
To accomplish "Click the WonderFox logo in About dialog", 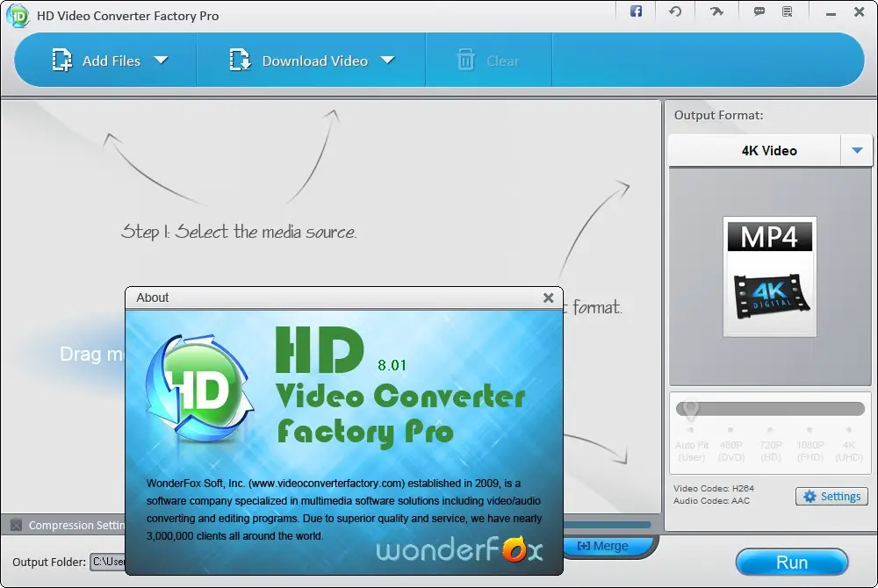I will click(459, 549).
